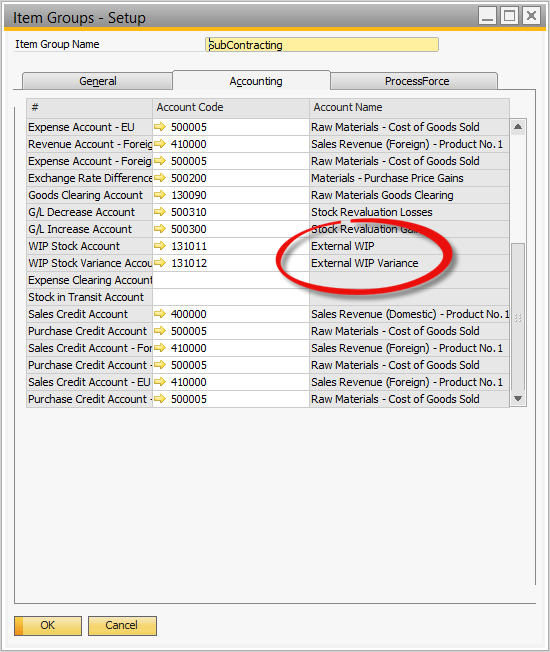Viewport: 550px width, 652px height.
Task: Click the vertical scrollbar thumb
Action: (x=518, y=317)
